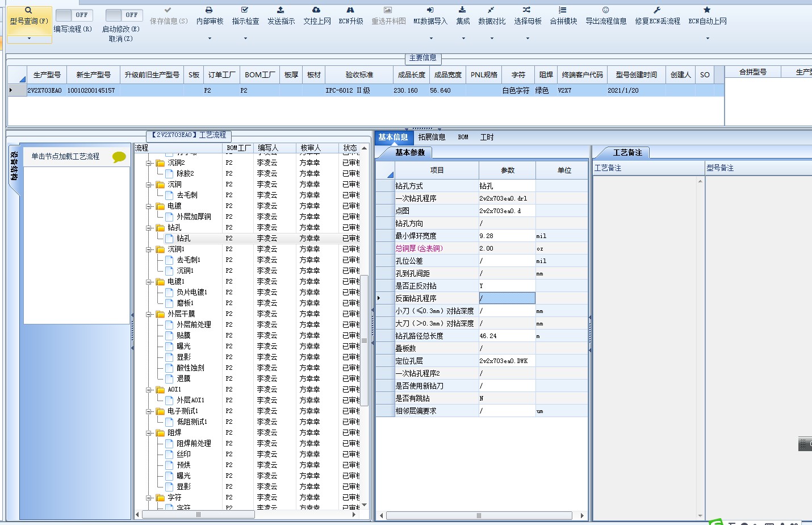This screenshot has width=812, height=525.
Task: Click the yellow speech bubble icon
Action: pos(119,157)
